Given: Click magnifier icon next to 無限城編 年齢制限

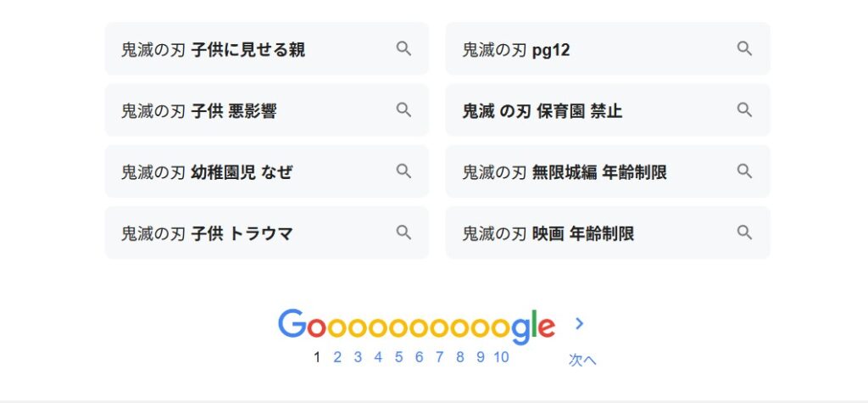Looking at the screenshot, I should [744, 171].
